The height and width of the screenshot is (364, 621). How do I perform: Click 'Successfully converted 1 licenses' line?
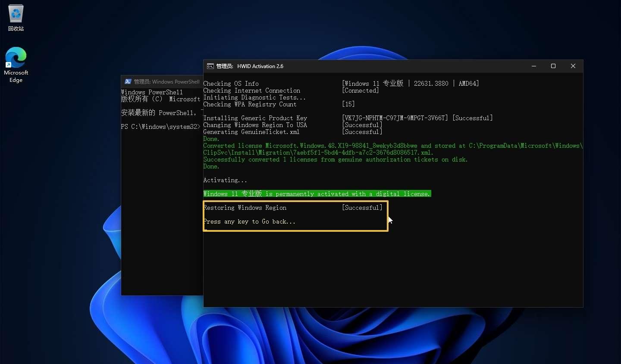click(x=336, y=159)
